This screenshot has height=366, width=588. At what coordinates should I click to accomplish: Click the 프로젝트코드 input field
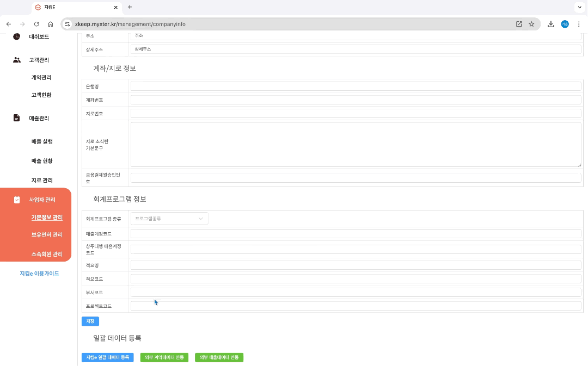[356, 306]
